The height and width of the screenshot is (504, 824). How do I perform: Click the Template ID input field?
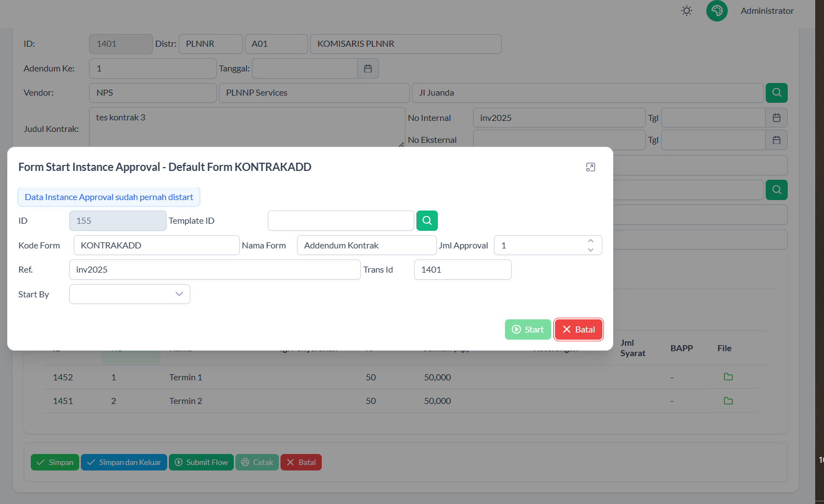point(340,221)
